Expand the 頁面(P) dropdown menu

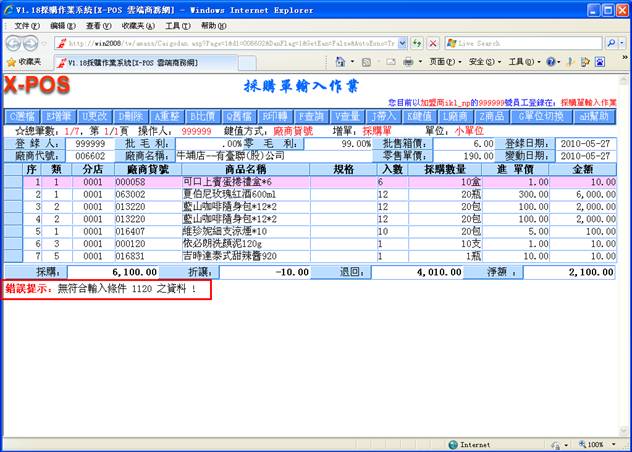click(x=444, y=62)
